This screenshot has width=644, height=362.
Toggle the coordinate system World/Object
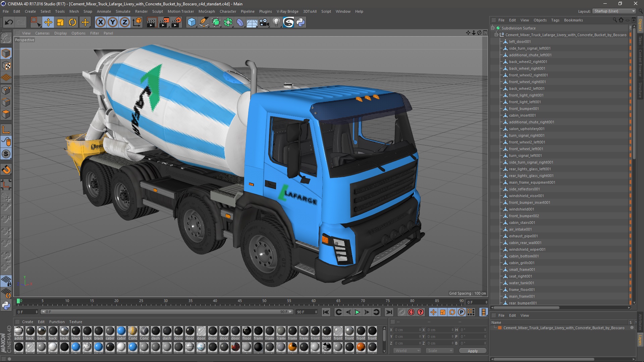pos(137,22)
